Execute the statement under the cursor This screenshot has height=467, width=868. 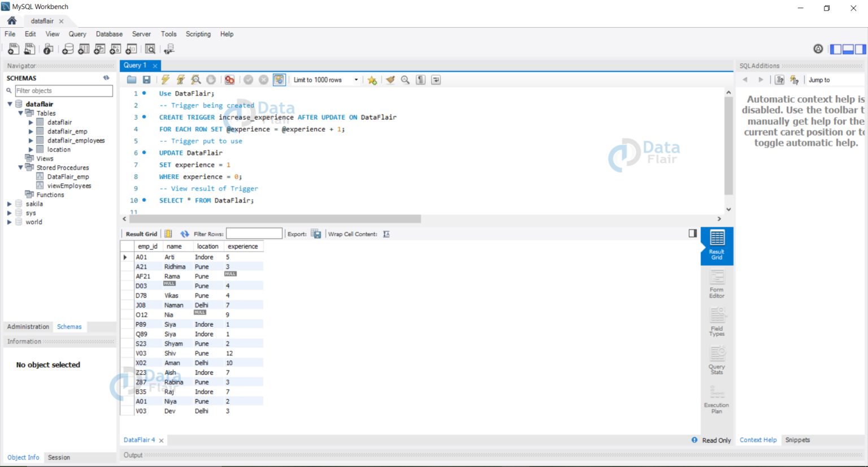pos(180,80)
